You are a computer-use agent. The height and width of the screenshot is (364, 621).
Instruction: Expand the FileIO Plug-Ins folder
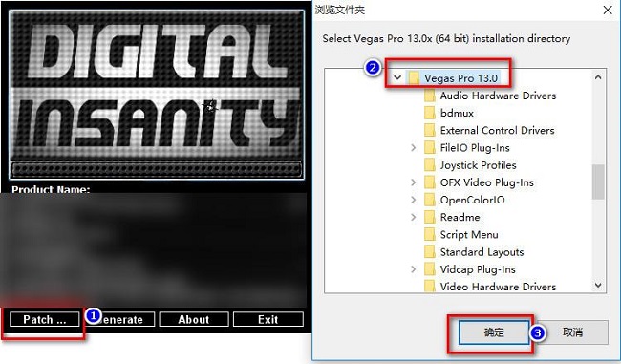414,148
